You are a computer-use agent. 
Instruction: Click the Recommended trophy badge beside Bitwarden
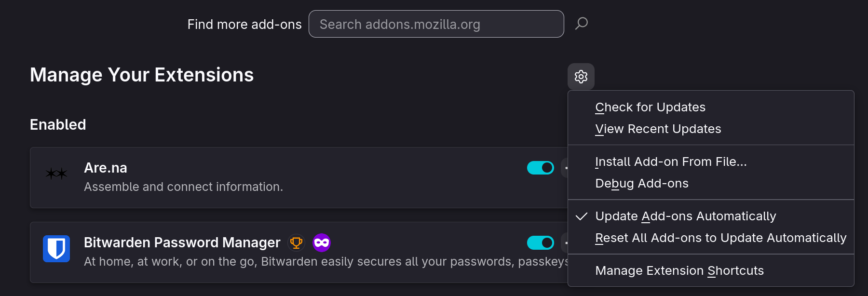pos(296,242)
